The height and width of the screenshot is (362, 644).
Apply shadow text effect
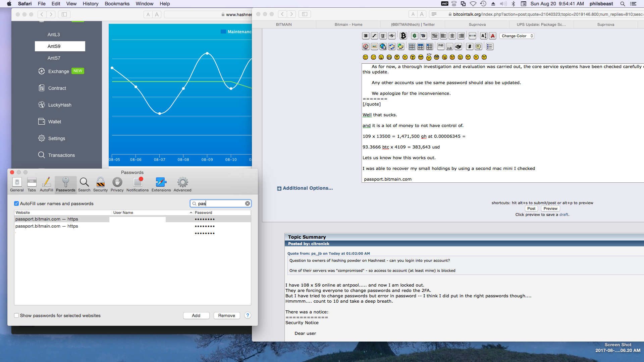[x=423, y=36]
